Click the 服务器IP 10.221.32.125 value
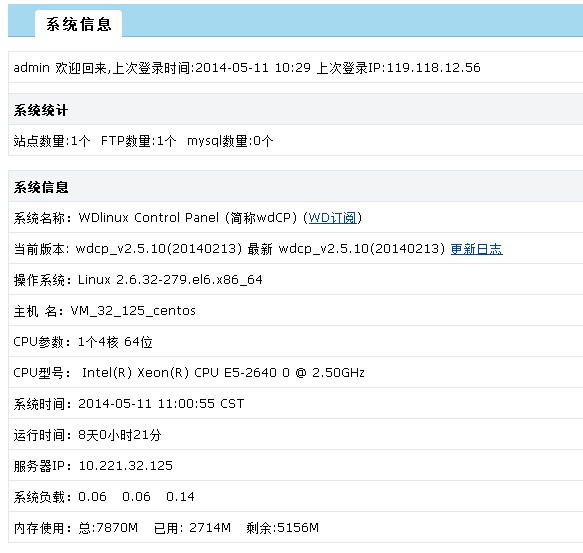Image resolution: width=583 pixels, height=553 pixels. [x=126, y=466]
